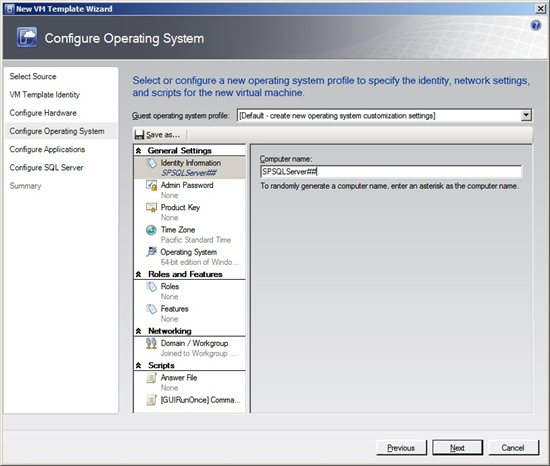This screenshot has width=550, height=466.
Task: Click the italic 'SPSQLServer##' value
Action: pyautogui.click(x=189, y=173)
